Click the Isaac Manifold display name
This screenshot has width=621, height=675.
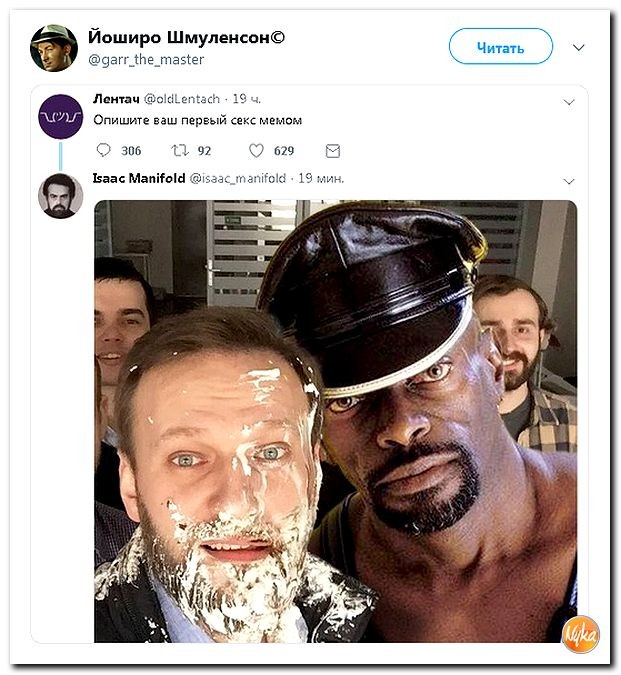[x=138, y=178]
